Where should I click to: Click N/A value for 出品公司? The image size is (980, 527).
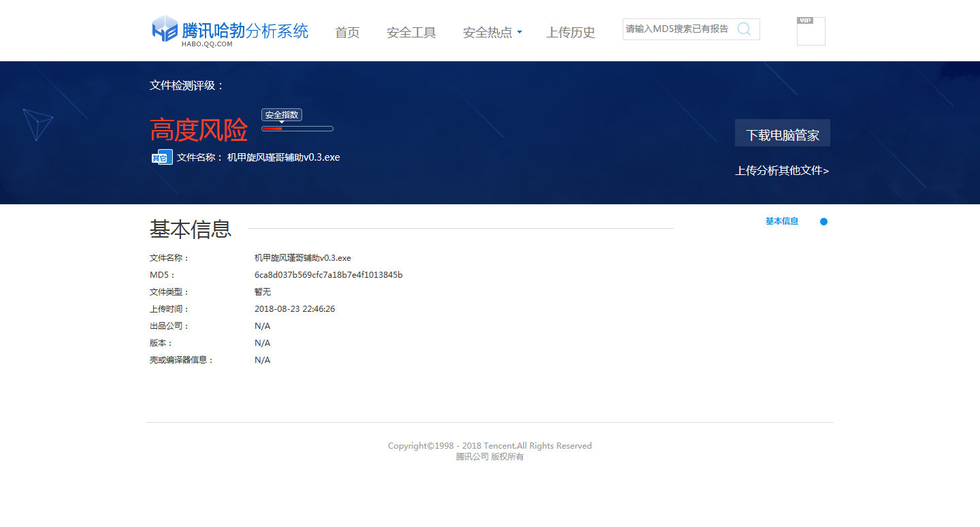(x=263, y=326)
